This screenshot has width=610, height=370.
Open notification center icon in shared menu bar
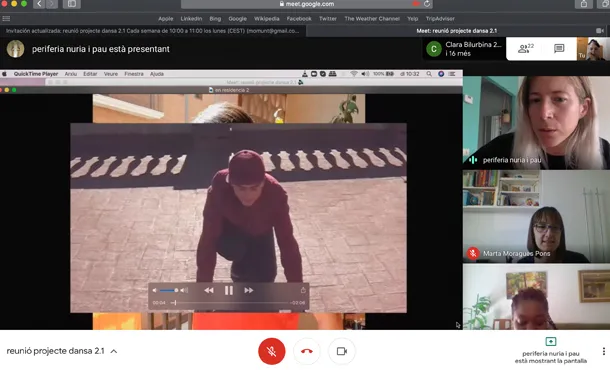[452, 74]
